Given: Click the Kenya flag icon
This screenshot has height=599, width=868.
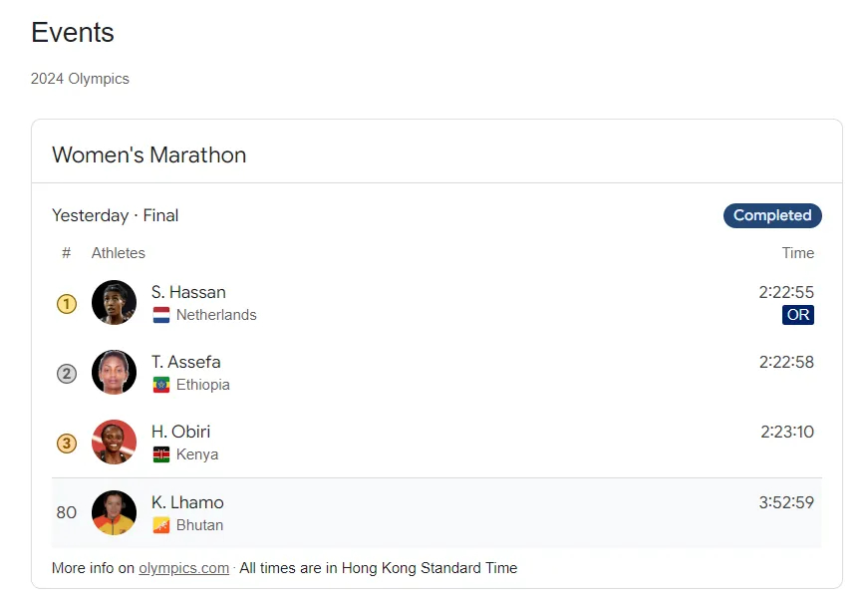Looking at the screenshot, I should (161, 454).
